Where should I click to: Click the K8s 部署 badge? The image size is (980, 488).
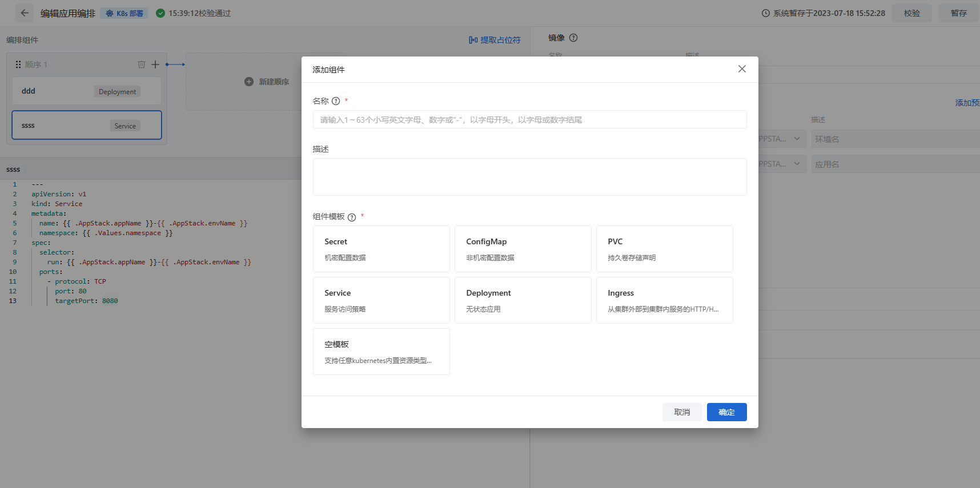point(124,13)
